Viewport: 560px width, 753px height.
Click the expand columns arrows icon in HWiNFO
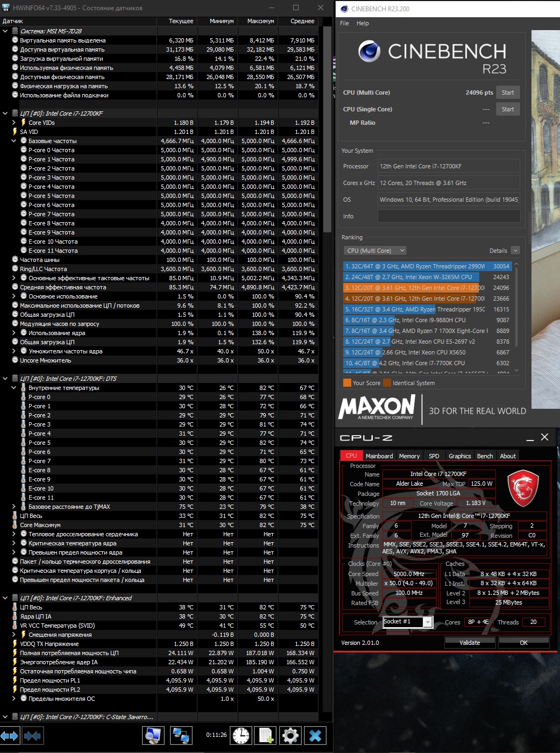(x=9, y=735)
